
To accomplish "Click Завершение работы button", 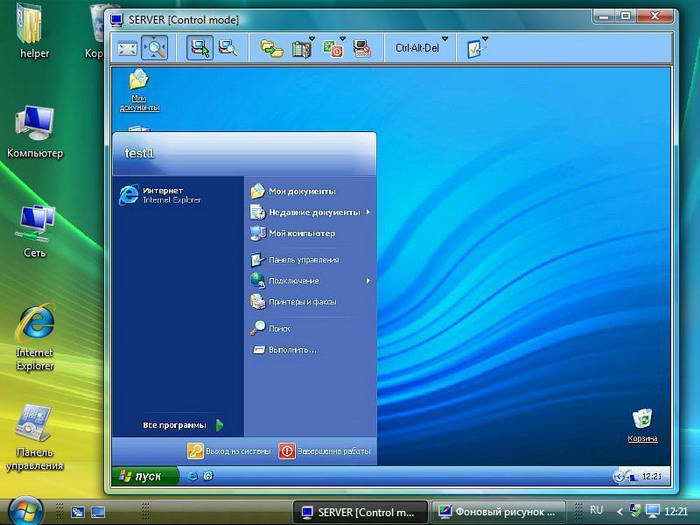I will (x=325, y=451).
